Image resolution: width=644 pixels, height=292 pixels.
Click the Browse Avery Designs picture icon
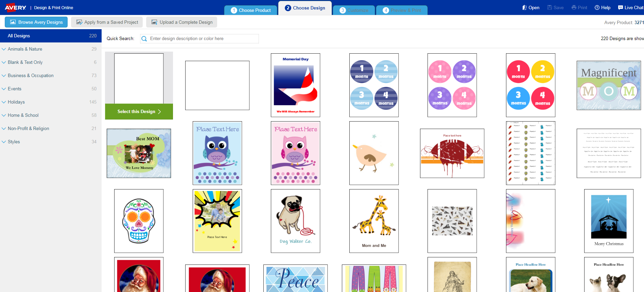(x=13, y=22)
